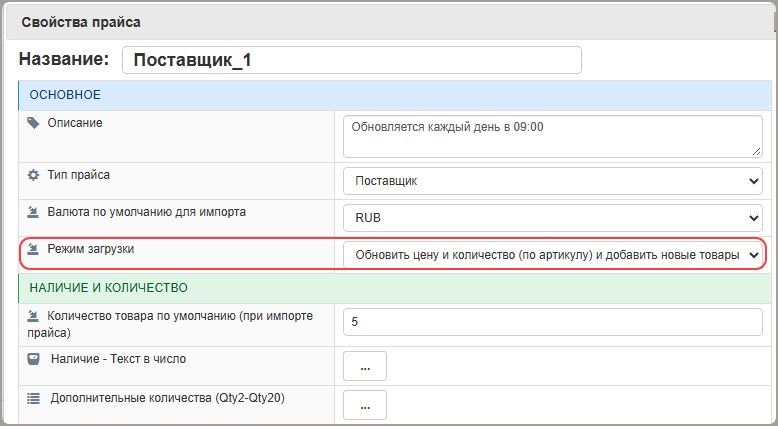Viewport: 778px width, 426px height.
Task: Click the import icon beside Режим загрузки
Action: pos(33,249)
